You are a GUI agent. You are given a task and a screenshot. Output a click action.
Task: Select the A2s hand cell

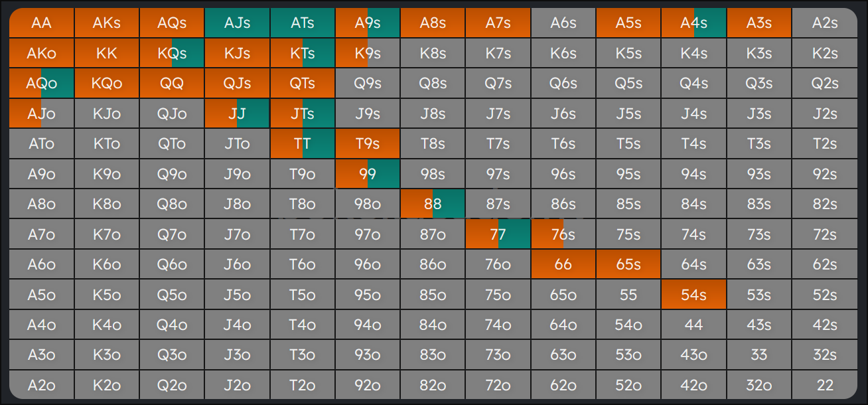824,23
